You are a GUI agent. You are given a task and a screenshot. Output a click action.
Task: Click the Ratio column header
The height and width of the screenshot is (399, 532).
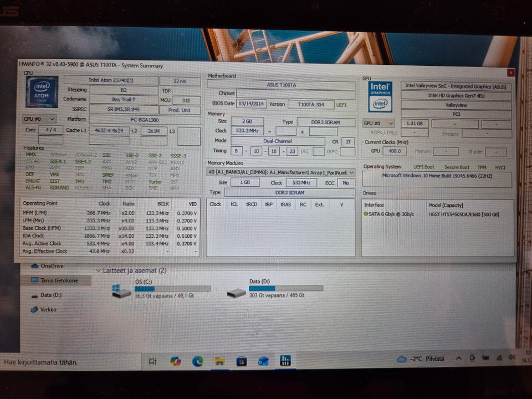[x=129, y=203]
